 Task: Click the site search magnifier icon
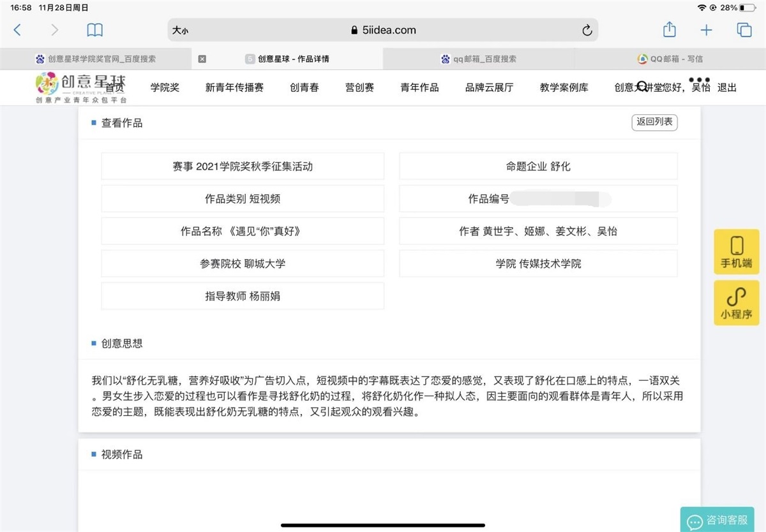(x=643, y=87)
